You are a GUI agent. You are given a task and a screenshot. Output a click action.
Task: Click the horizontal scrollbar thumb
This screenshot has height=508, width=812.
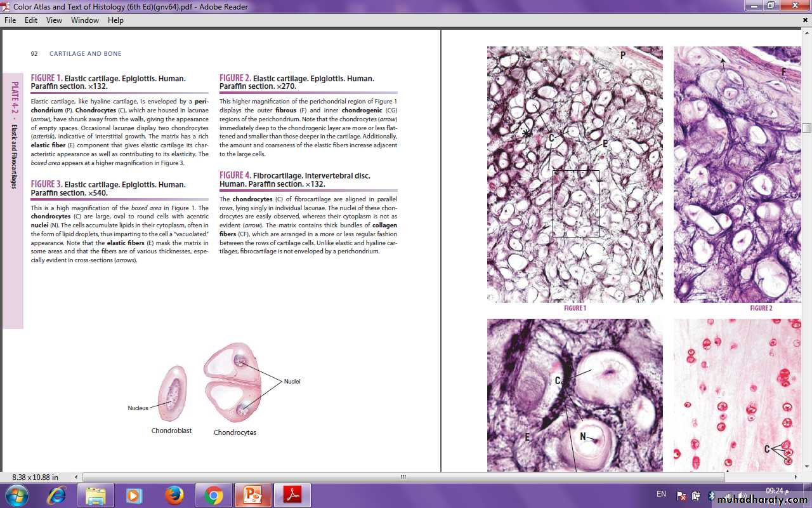403,477
